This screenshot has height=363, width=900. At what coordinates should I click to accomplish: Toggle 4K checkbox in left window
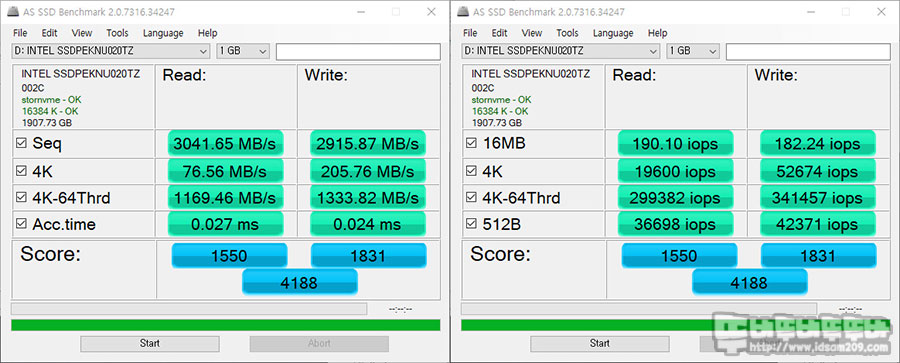tap(21, 171)
